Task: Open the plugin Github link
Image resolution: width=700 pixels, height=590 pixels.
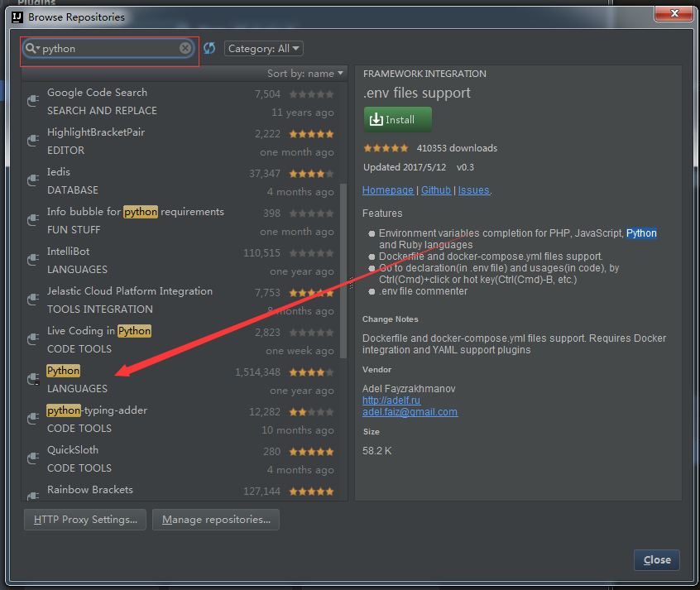Action: pos(436,190)
